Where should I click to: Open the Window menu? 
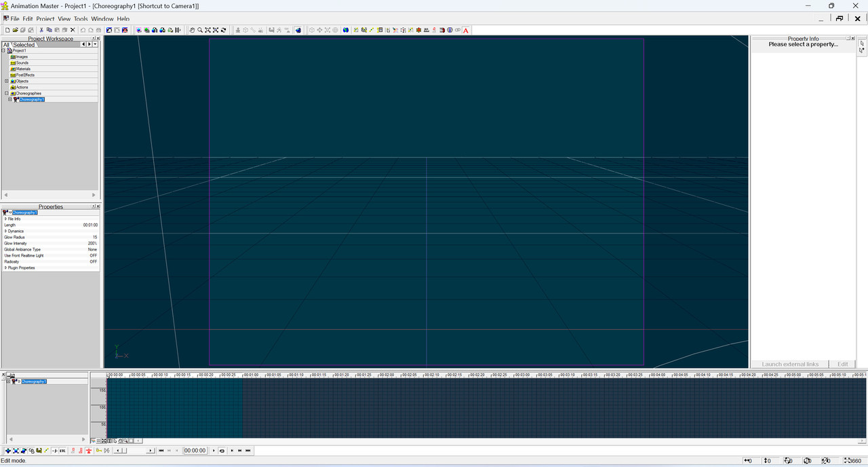102,19
